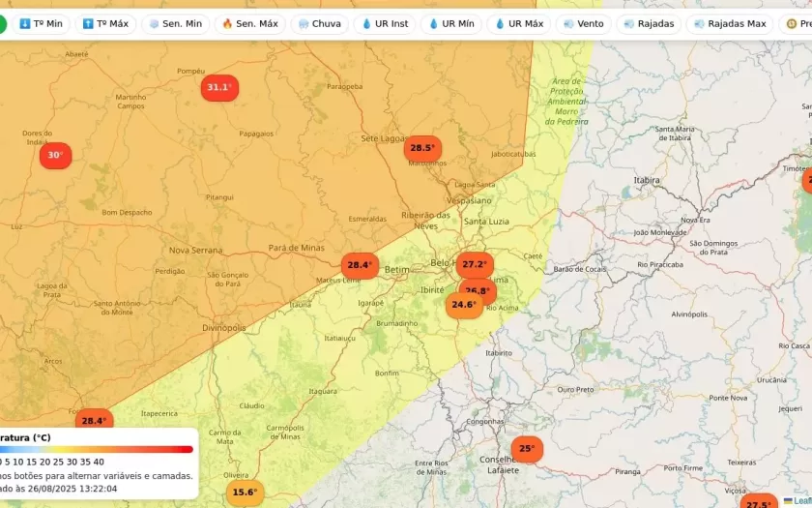Select the UR Inst humidity tab

click(384, 23)
